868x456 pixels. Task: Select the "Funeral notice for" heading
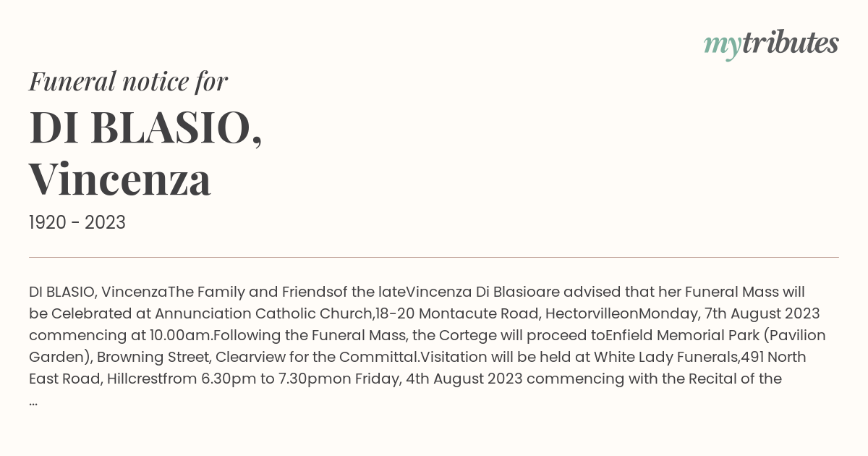pyautogui.click(x=128, y=81)
